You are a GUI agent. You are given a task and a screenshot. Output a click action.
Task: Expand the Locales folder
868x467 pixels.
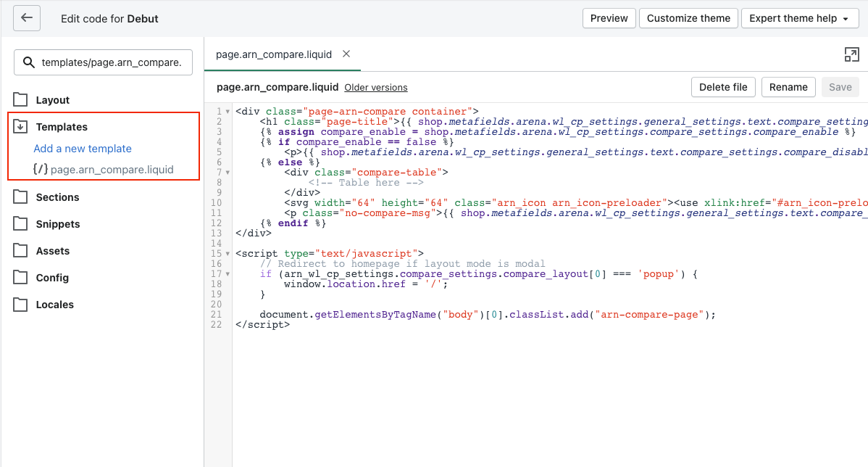pos(54,305)
